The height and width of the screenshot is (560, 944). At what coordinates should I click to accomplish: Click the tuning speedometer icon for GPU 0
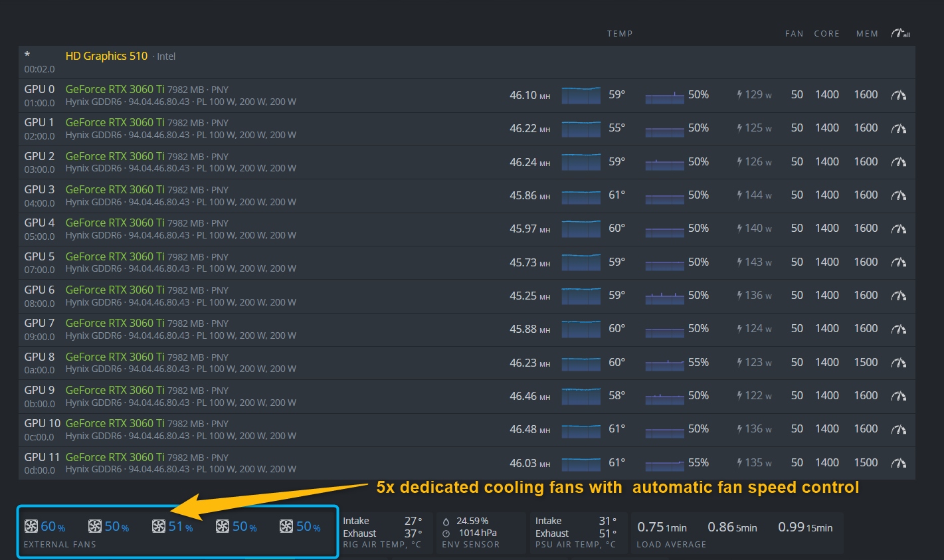click(898, 95)
